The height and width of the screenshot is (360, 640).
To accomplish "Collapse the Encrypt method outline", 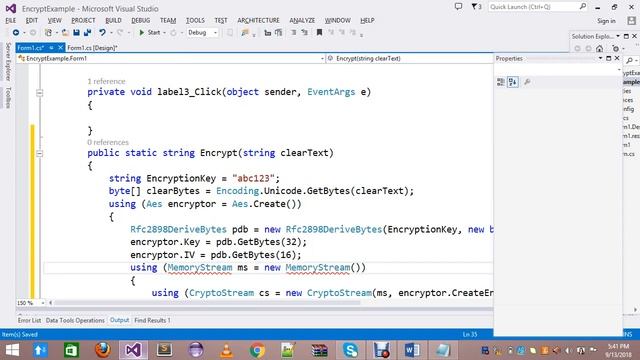I will click(40, 154).
